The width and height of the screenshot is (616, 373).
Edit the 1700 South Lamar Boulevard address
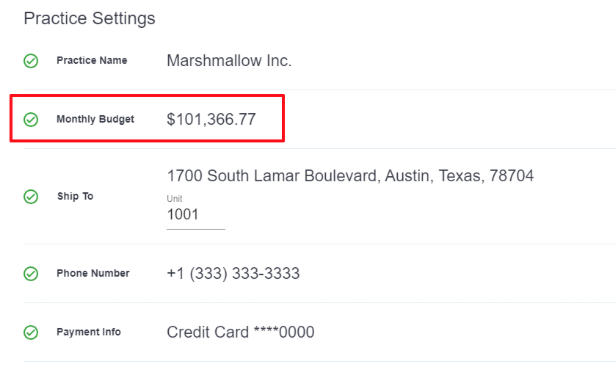tap(350, 176)
